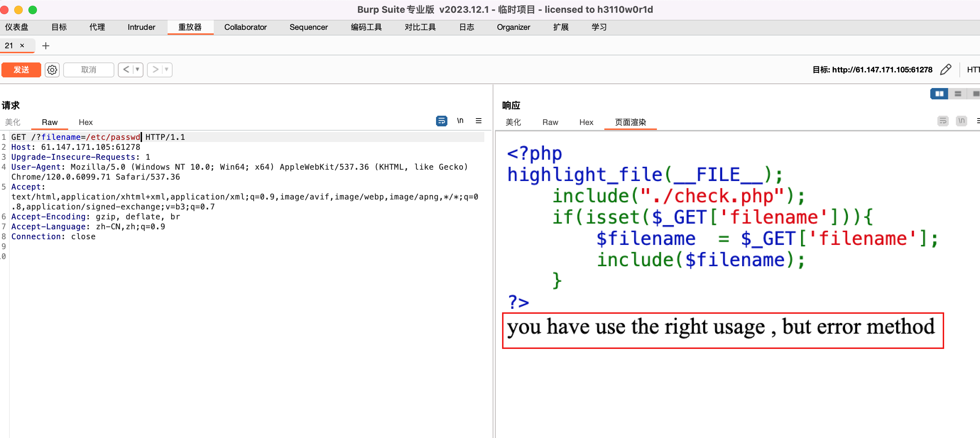
Task: Switch to the Organizer tab
Action: (513, 27)
